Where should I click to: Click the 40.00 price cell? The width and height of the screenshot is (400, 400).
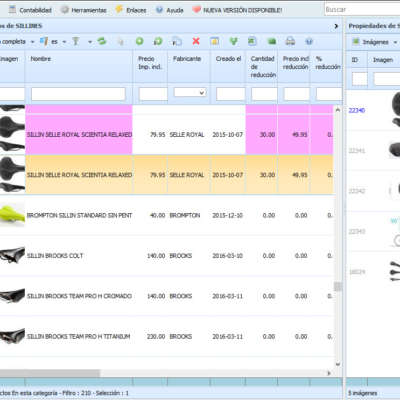point(158,215)
